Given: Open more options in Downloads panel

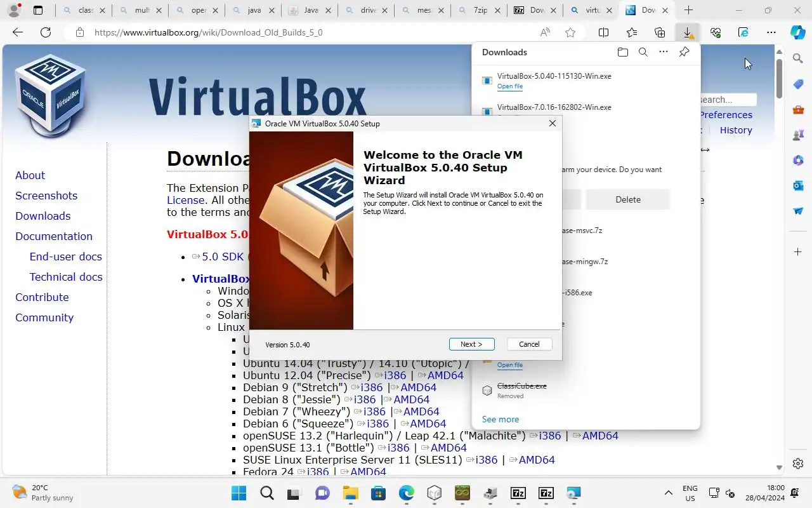Looking at the screenshot, I should [664, 52].
